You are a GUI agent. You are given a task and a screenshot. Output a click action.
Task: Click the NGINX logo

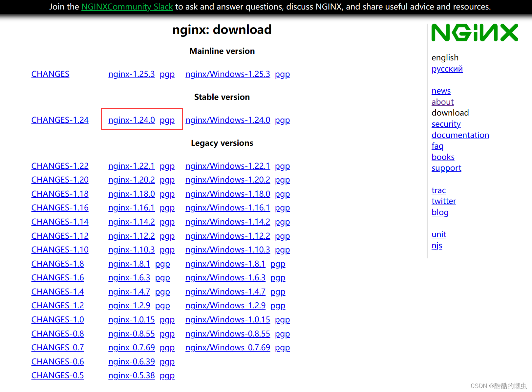pyautogui.click(x=475, y=33)
